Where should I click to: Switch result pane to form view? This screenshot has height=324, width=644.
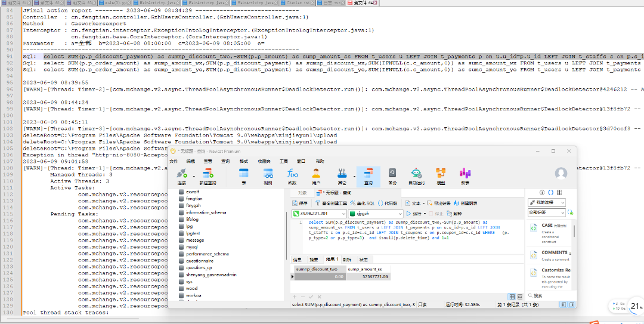pyautogui.click(x=519, y=297)
